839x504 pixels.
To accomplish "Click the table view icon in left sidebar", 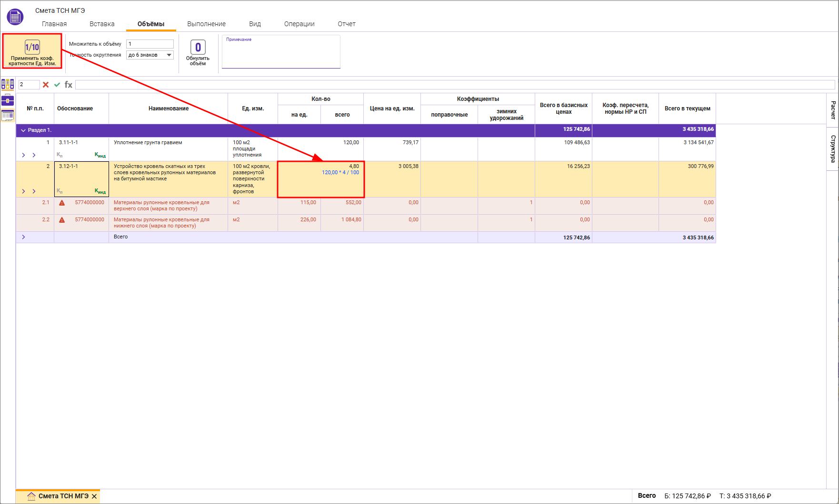I will [x=8, y=115].
